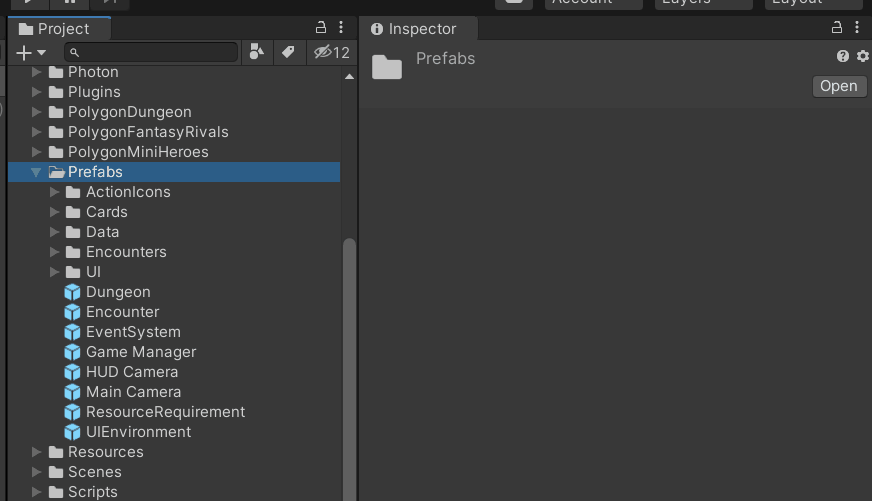Toggle the Project panel lock icon
The width and height of the screenshot is (872, 501).
point(321,27)
